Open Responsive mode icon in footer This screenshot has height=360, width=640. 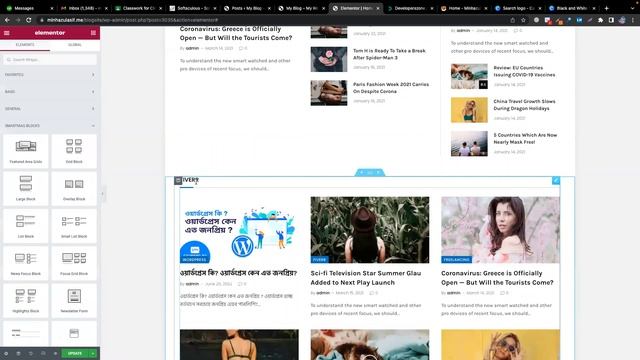click(x=43, y=353)
